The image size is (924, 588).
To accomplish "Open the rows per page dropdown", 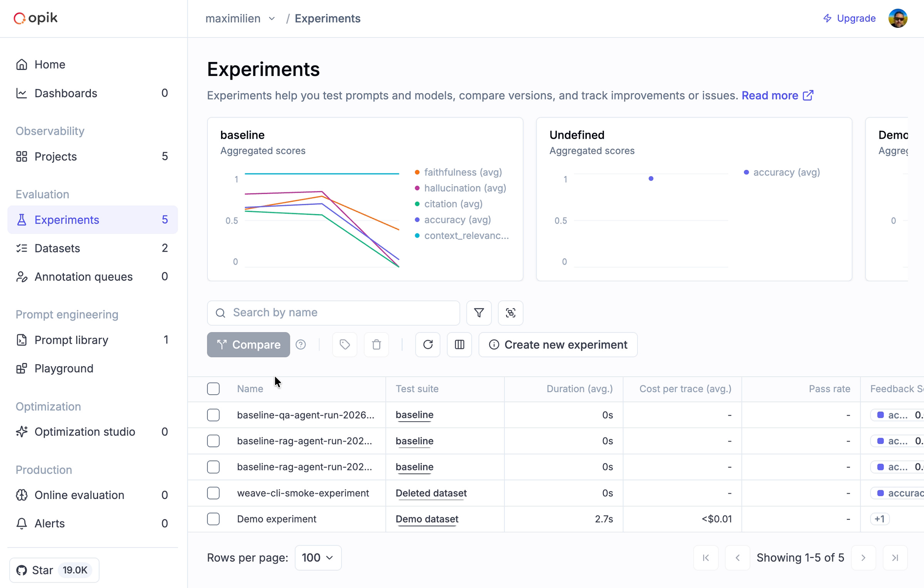I will click(318, 558).
